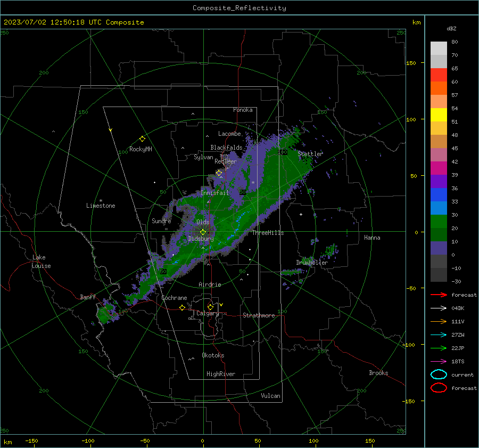Click the dark gray -10 dBZ swatch
Screen dimensions: 479x448
[439, 261]
